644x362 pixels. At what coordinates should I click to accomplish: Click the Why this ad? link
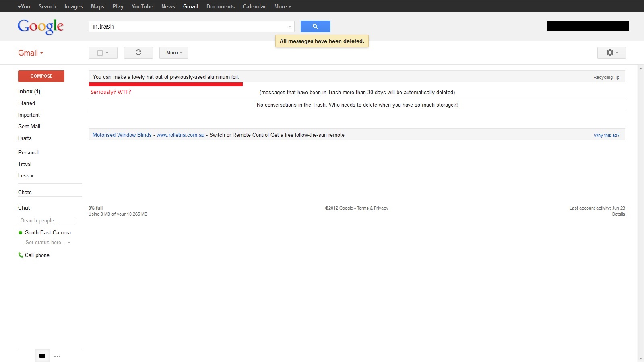click(x=607, y=135)
